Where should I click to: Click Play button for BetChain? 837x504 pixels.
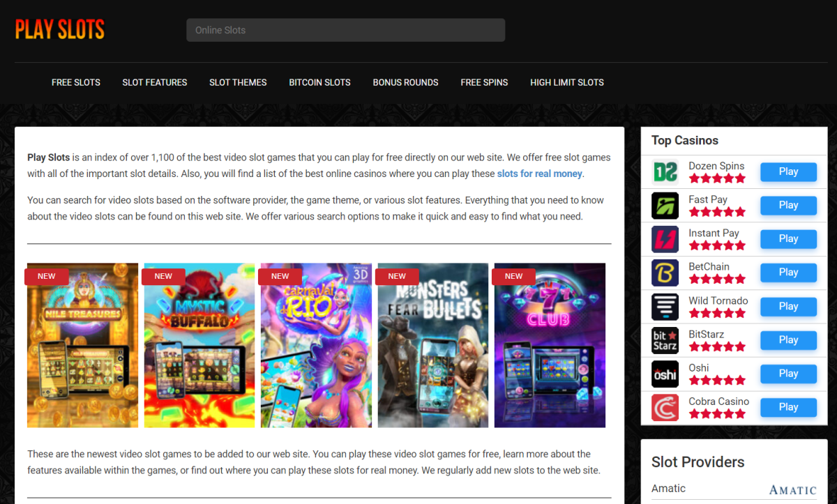click(x=788, y=272)
